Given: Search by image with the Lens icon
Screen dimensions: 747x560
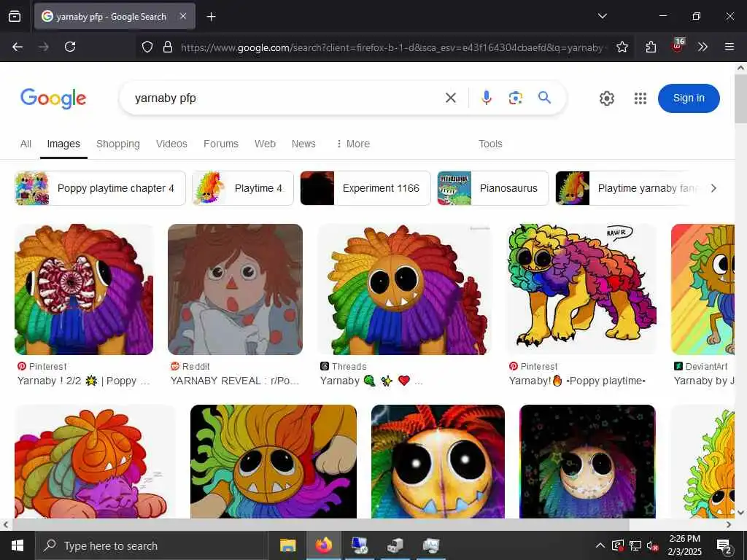Looking at the screenshot, I should click(516, 98).
